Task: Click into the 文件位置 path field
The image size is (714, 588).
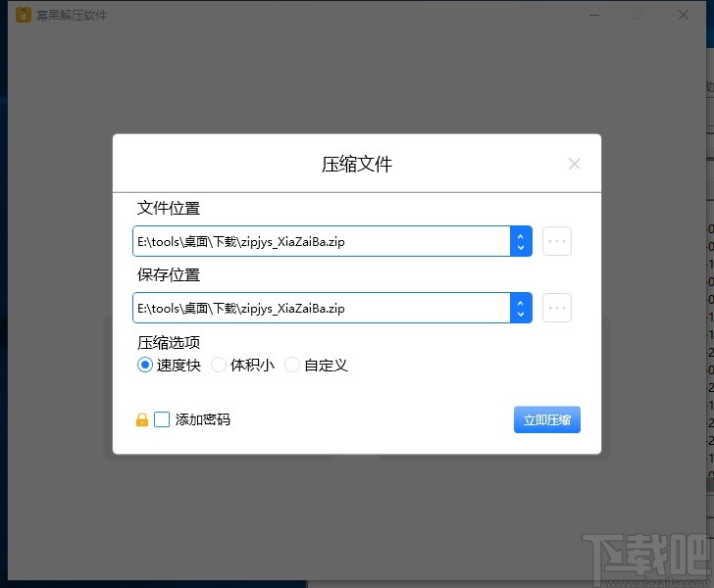Action: point(322,241)
